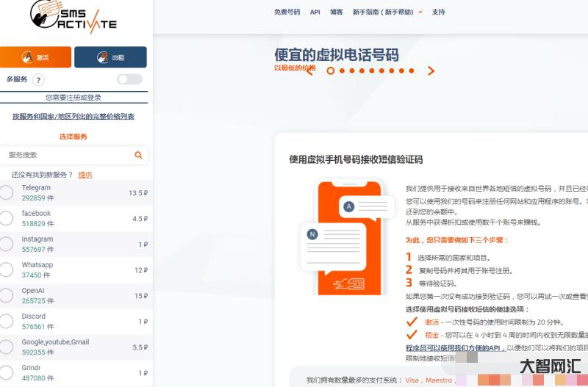Open the full price list link
This screenshot has height=387, width=588.
tap(73, 116)
